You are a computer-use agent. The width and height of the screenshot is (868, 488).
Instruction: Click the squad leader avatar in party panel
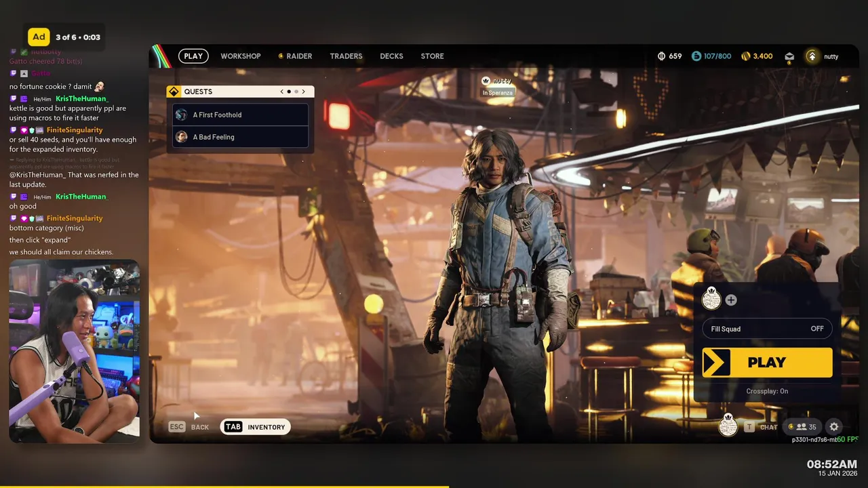[x=711, y=299]
